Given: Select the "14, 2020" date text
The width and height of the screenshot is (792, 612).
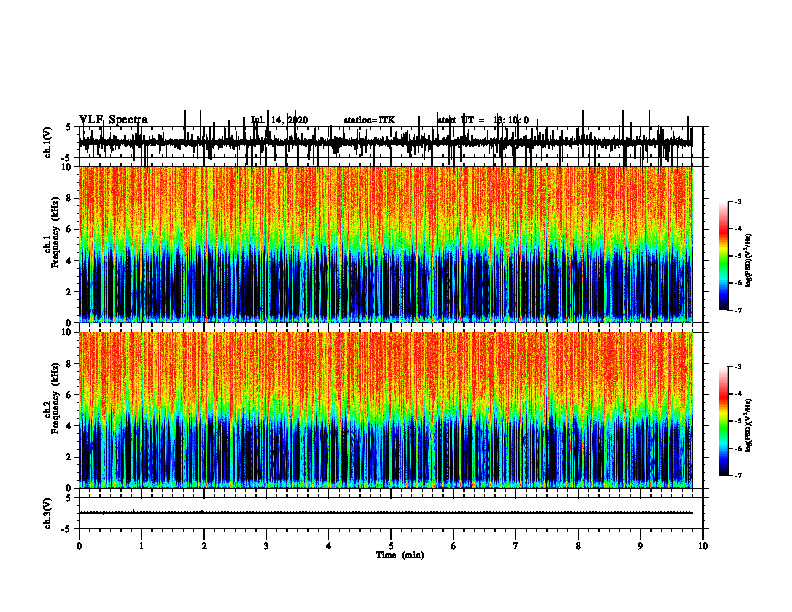Looking at the screenshot, I should click(x=289, y=120).
